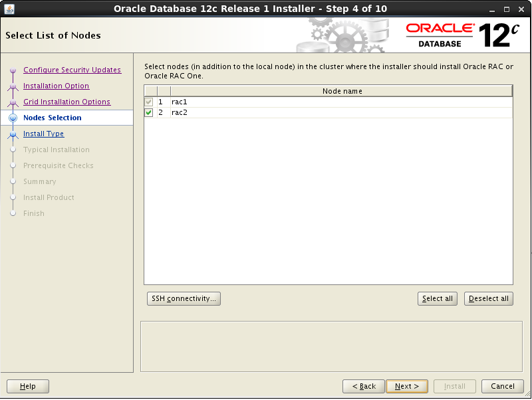Screen dimensions: 532x400
Task: Select the rac1 node name cell
Action: (341, 102)
